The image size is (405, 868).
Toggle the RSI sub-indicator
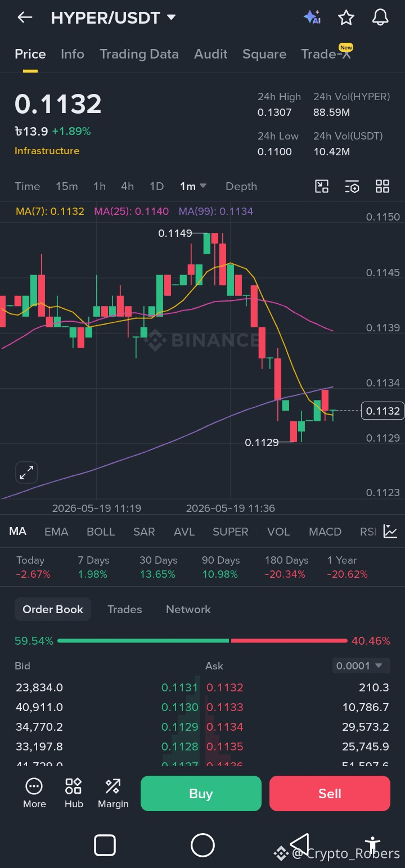pyautogui.click(x=368, y=532)
